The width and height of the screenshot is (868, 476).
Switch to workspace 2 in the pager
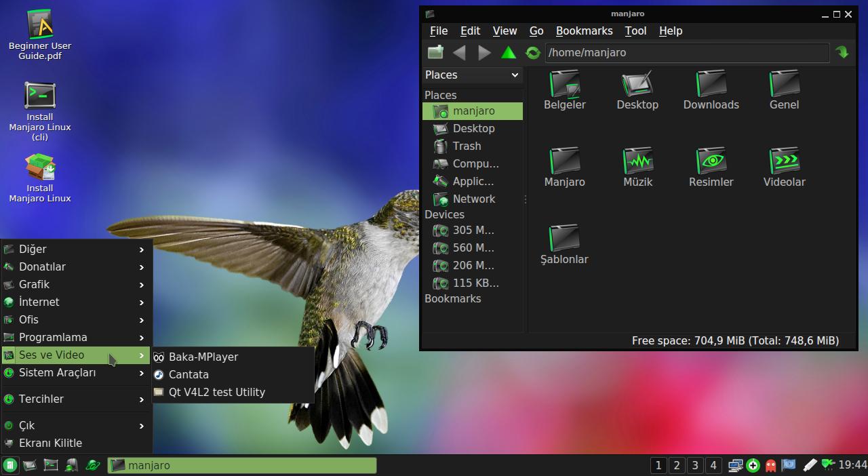(677, 465)
